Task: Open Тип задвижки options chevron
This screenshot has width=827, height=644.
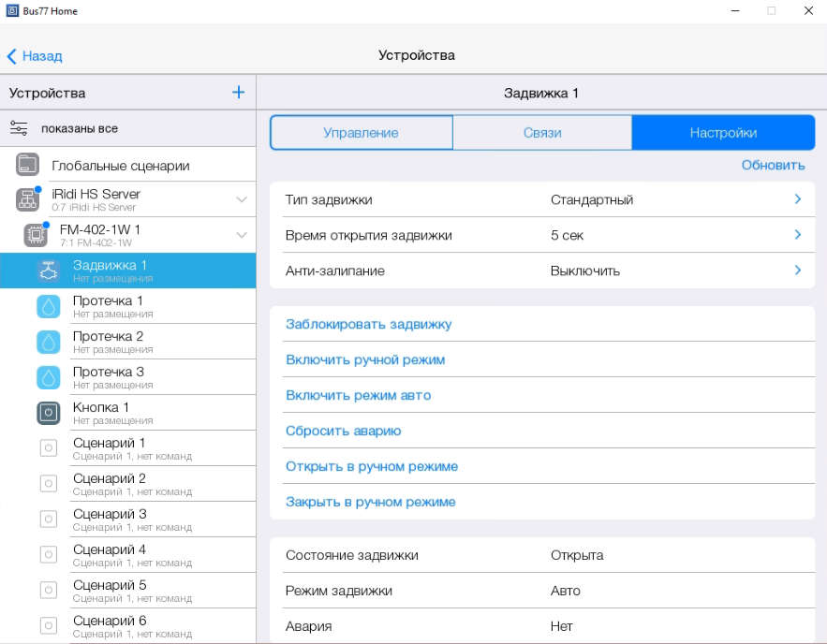Action: click(798, 199)
